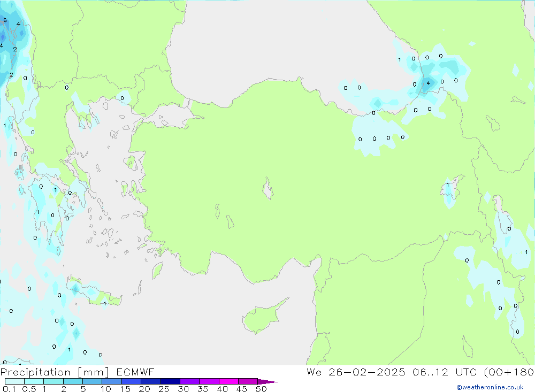Click the above-50 mm arrow tip of legend
Image resolution: width=535 pixels, height=392 pixels.
click(x=267, y=382)
